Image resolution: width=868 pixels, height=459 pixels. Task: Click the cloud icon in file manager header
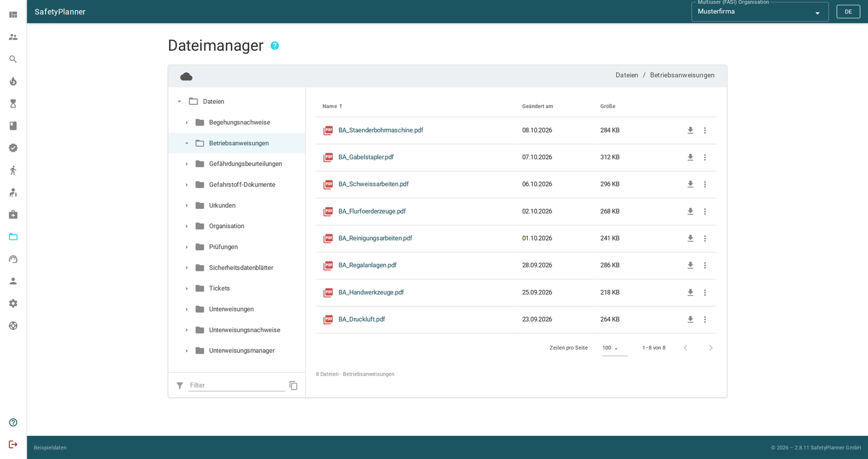click(x=186, y=76)
